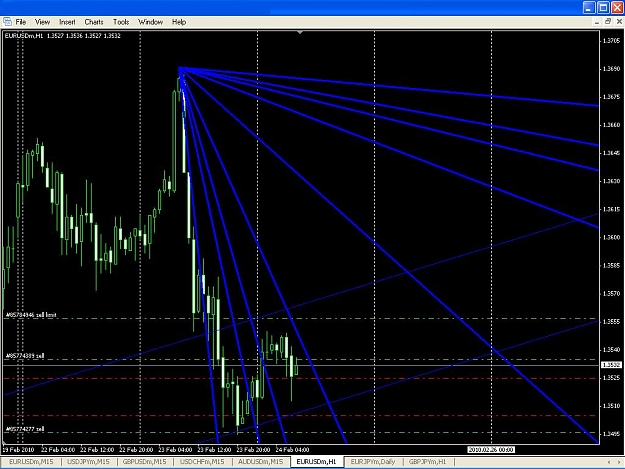Select the #85774389 sell order label

pos(25,356)
